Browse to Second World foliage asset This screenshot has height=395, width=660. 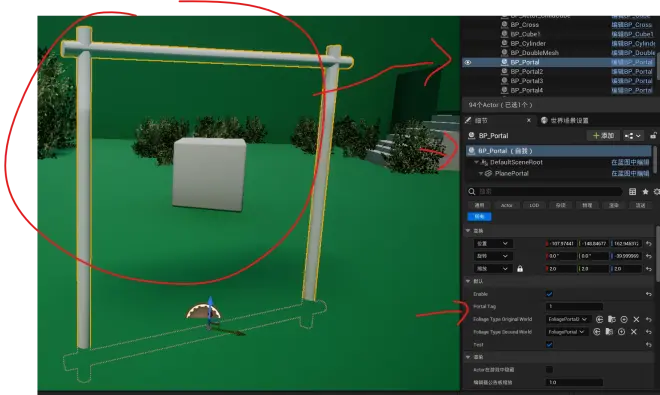(609, 332)
